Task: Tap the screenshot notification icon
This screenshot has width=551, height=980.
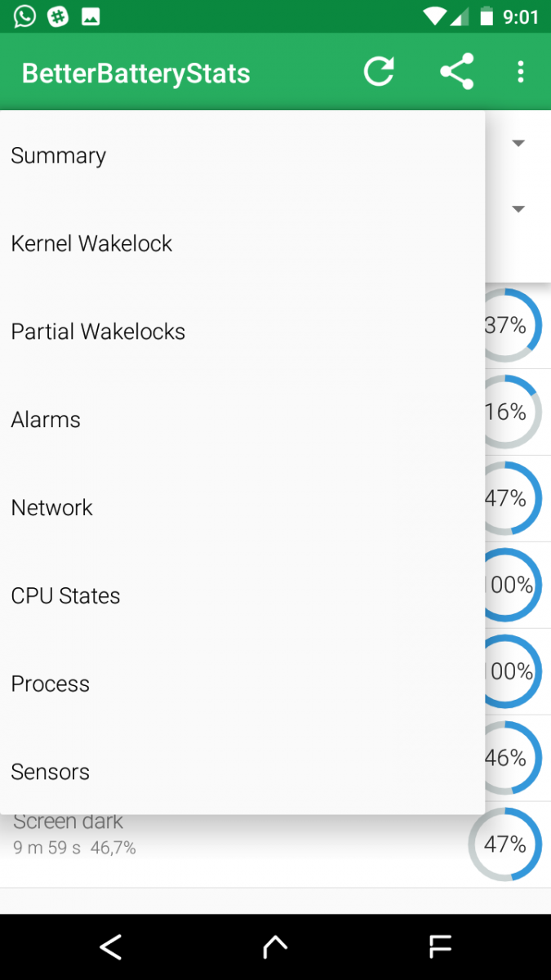Action: tap(91, 16)
